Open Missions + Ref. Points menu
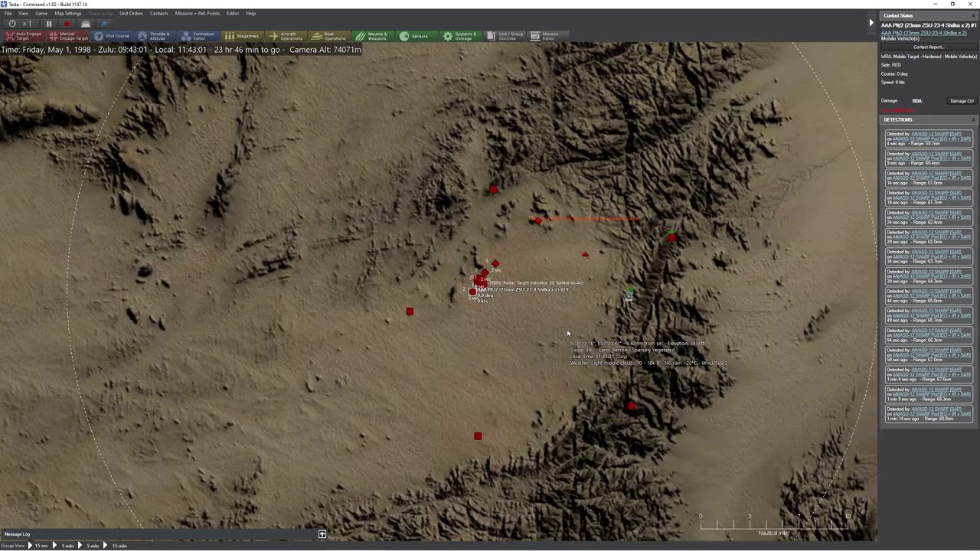Viewport: 980px width, 551px height. pos(198,13)
